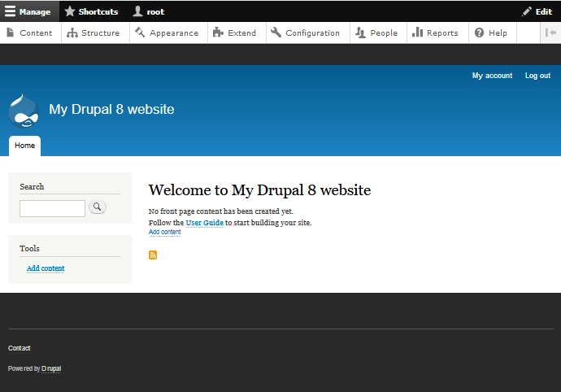
Task: Click the Tools block heading
Action: click(x=30, y=248)
